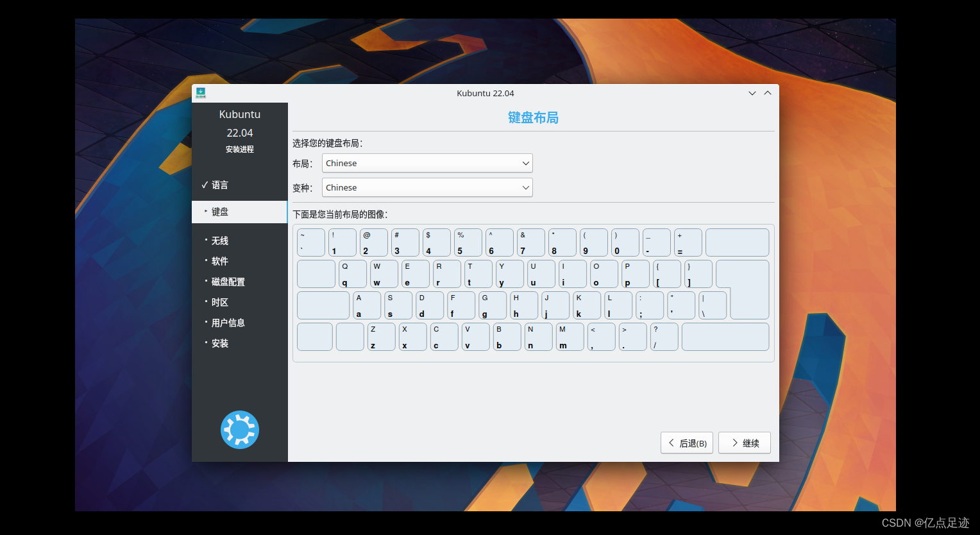Click the 0 / ) key on preview
The width and height of the screenshot is (980, 535).
pos(625,242)
